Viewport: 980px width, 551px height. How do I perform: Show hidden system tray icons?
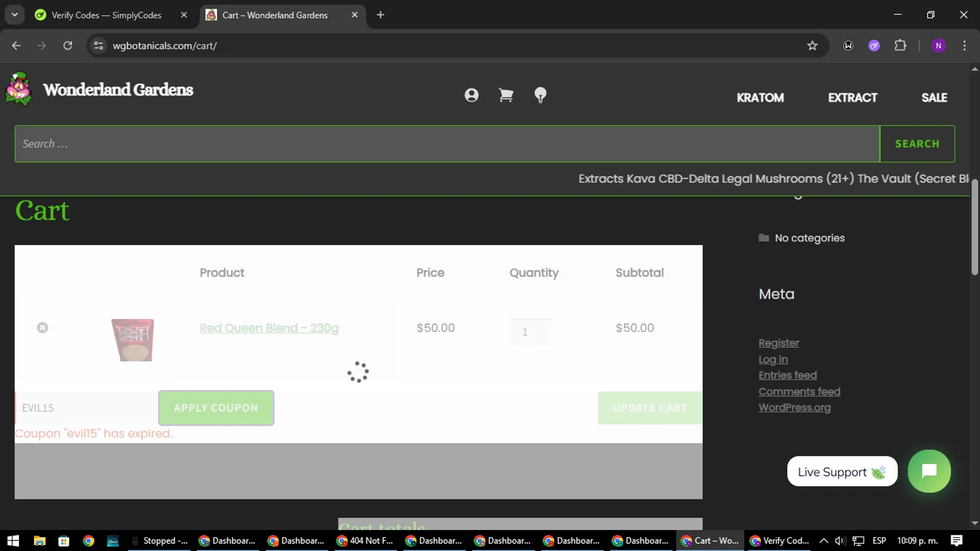(823, 541)
